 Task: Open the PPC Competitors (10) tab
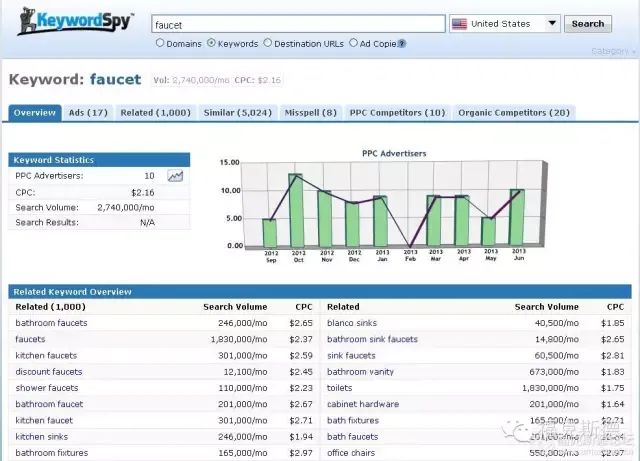click(x=398, y=113)
